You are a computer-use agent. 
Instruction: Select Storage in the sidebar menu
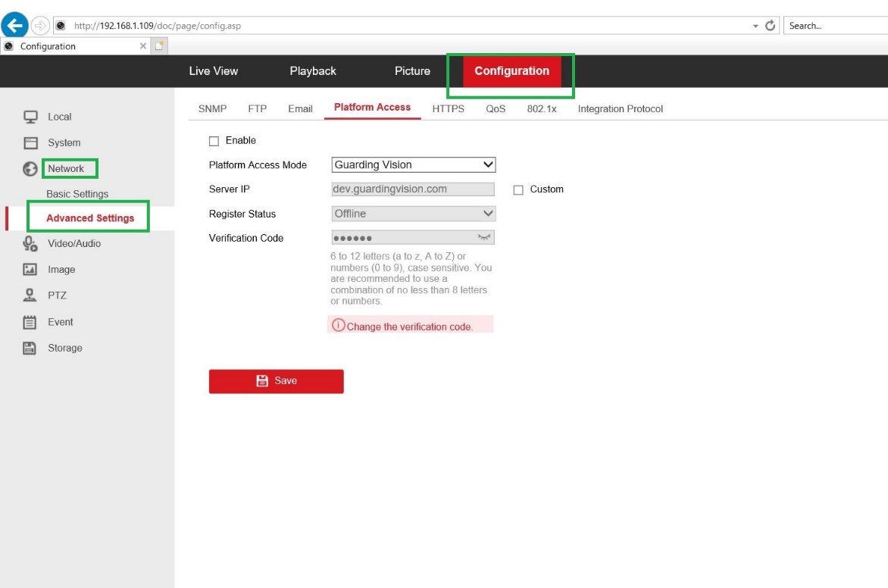[x=64, y=348]
